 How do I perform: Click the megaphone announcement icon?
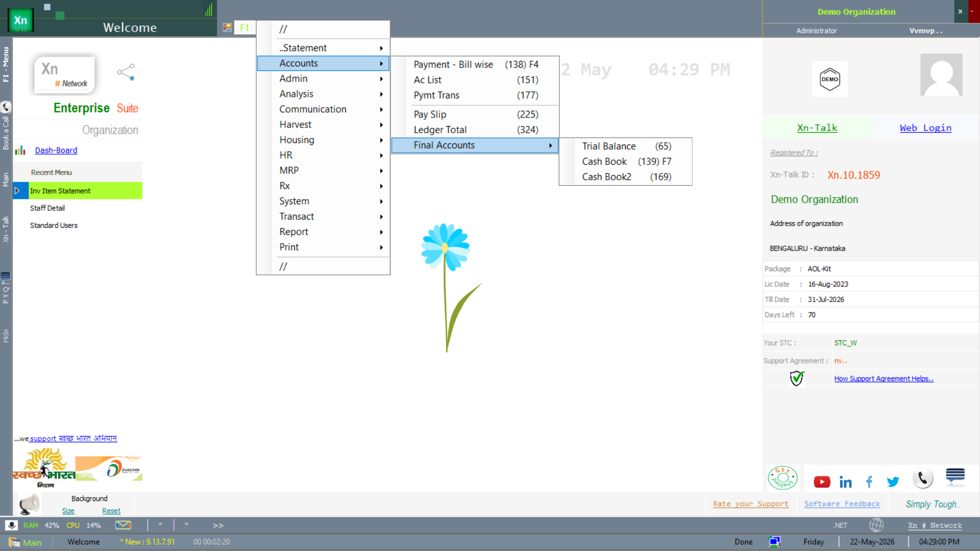coord(29,505)
